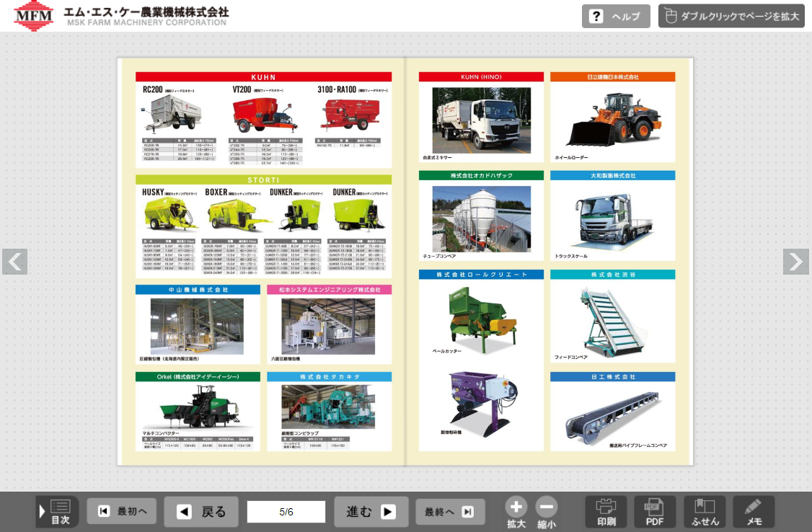
Task: Click the エム・エス・ケー農業機械株式会社 company name
Action: (x=146, y=12)
